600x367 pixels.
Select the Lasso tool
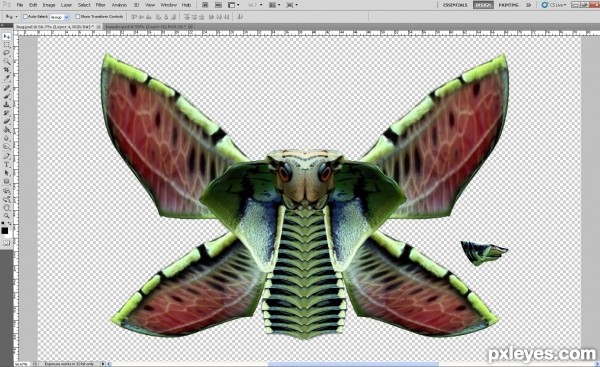pyautogui.click(x=7, y=53)
